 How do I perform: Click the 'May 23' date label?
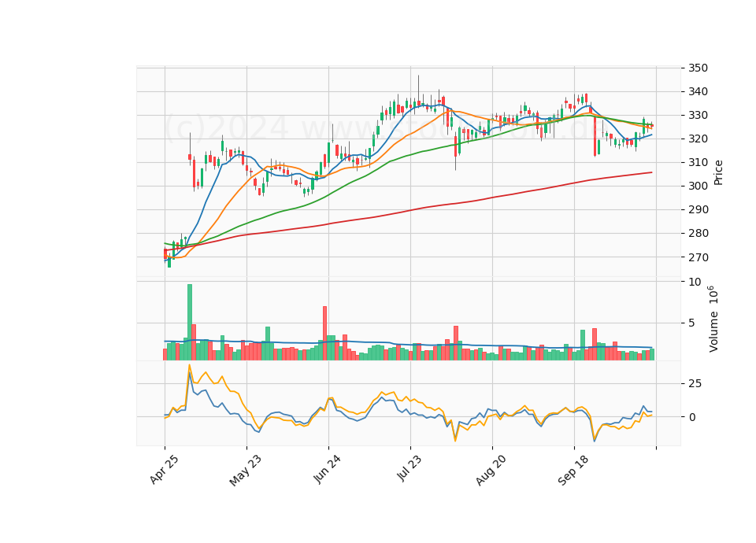[246, 471]
